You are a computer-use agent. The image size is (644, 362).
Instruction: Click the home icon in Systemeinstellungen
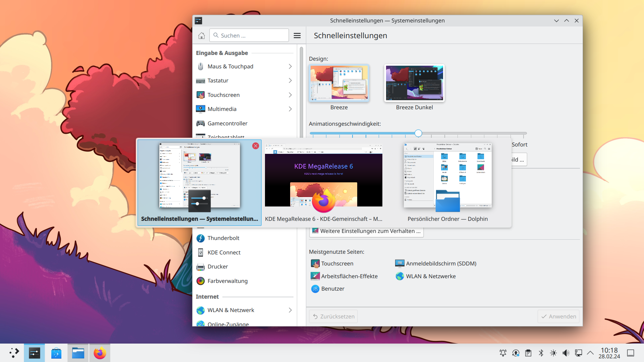pyautogui.click(x=201, y=36)
